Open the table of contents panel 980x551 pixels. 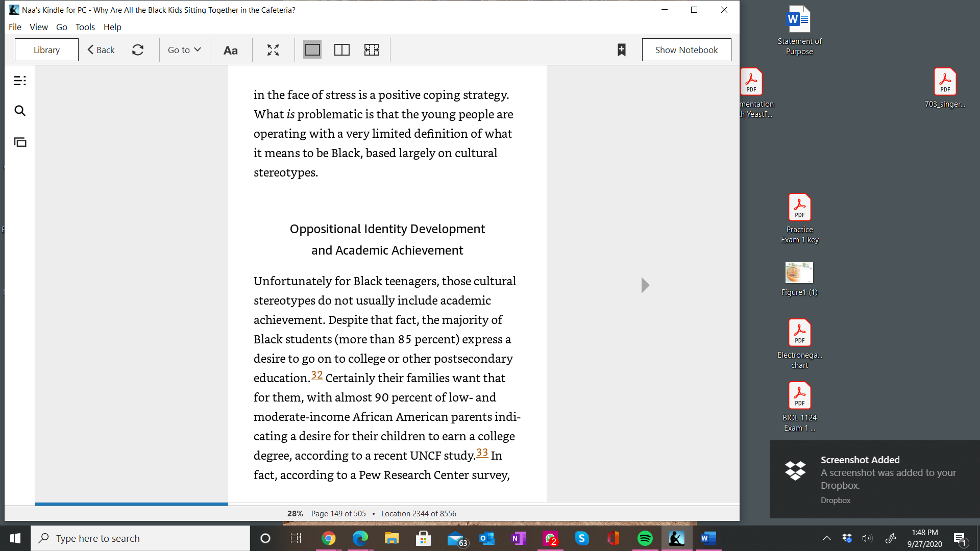[x=20, y=81]
